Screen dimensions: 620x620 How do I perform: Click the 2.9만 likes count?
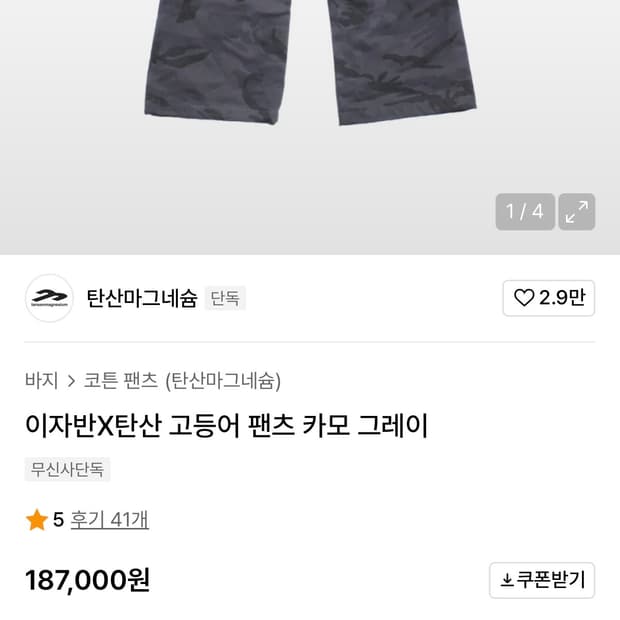pos(562,298)
